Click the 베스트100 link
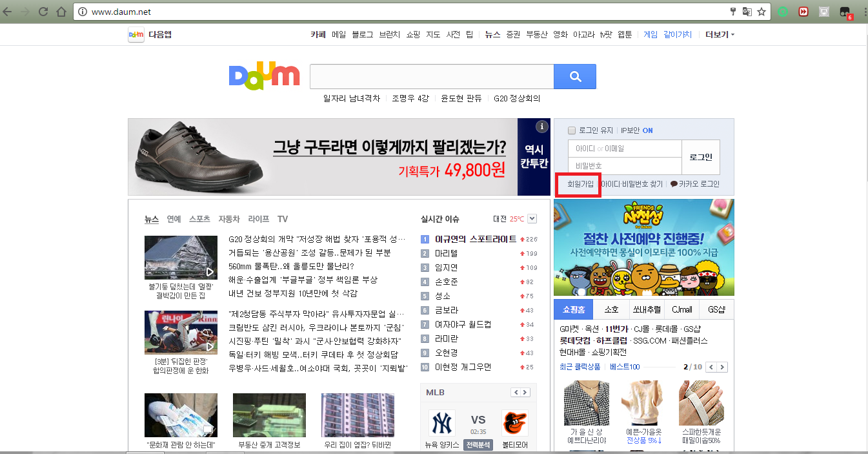The image size is (868, 454). (x=625, y=367)
